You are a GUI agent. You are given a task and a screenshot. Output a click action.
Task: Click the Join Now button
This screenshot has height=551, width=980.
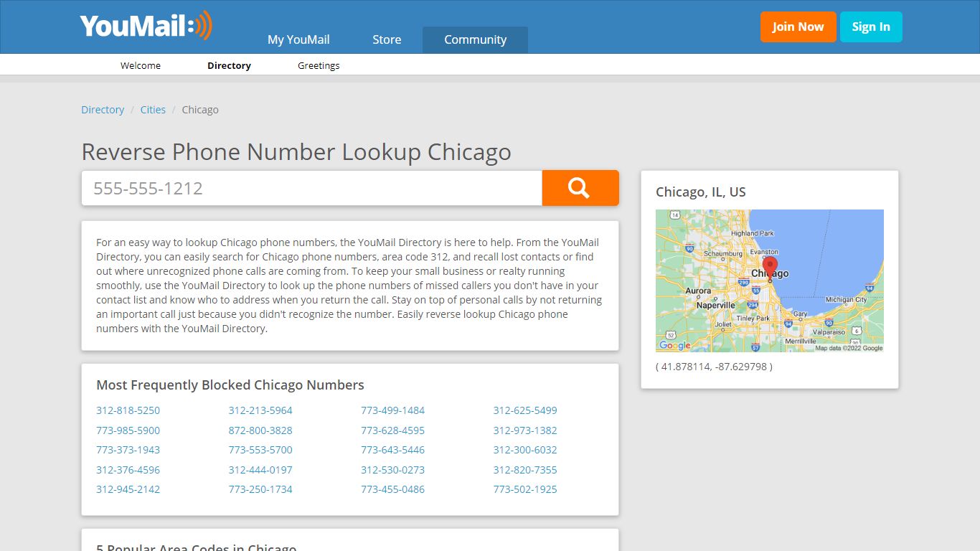[x=798, y=27]
